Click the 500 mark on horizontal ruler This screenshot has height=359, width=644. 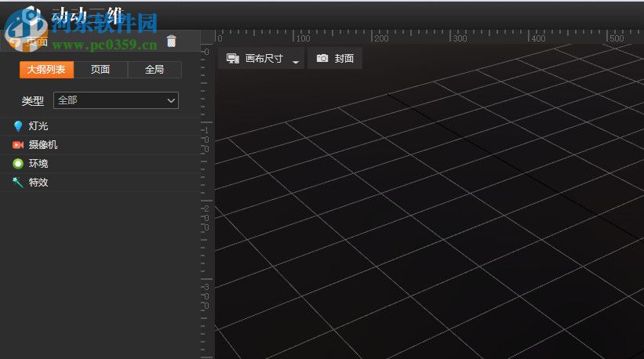pos(617,38)
